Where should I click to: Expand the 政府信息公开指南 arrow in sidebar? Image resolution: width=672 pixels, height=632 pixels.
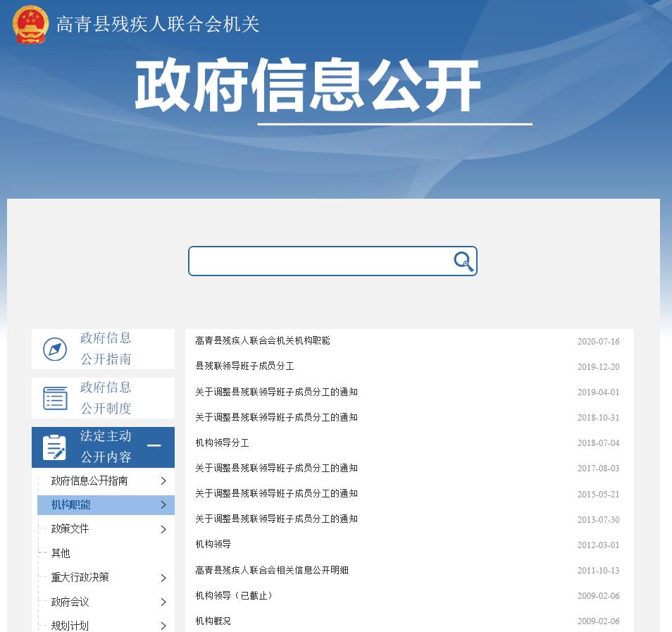pos(163,481)
